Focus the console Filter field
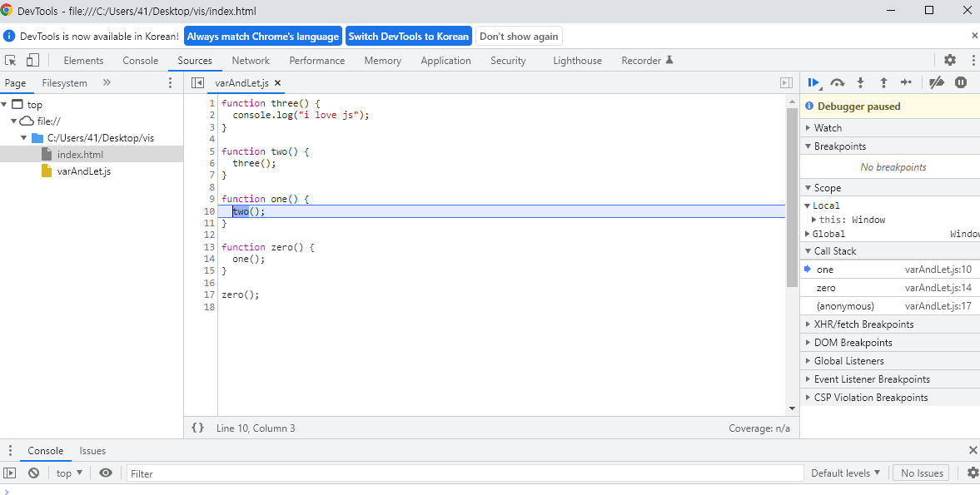980x495 pixels. pyautogui.click(x=465, y=473)
